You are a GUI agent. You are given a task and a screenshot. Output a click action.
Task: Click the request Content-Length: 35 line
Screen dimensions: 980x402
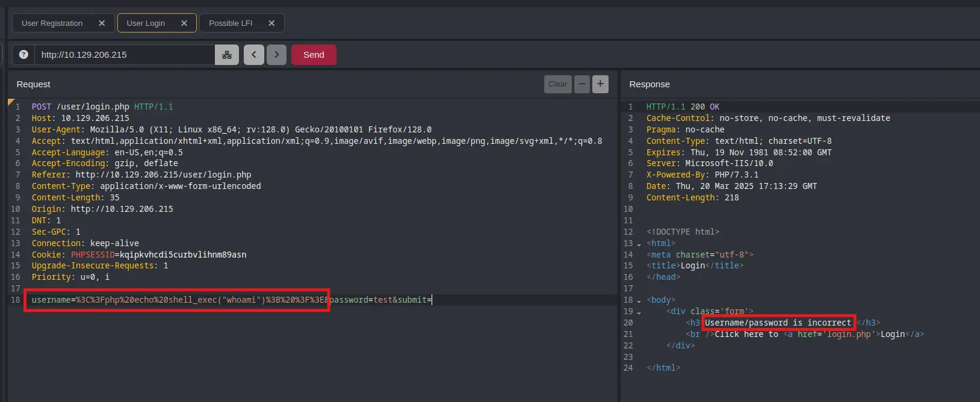click(x=76, y=197)
